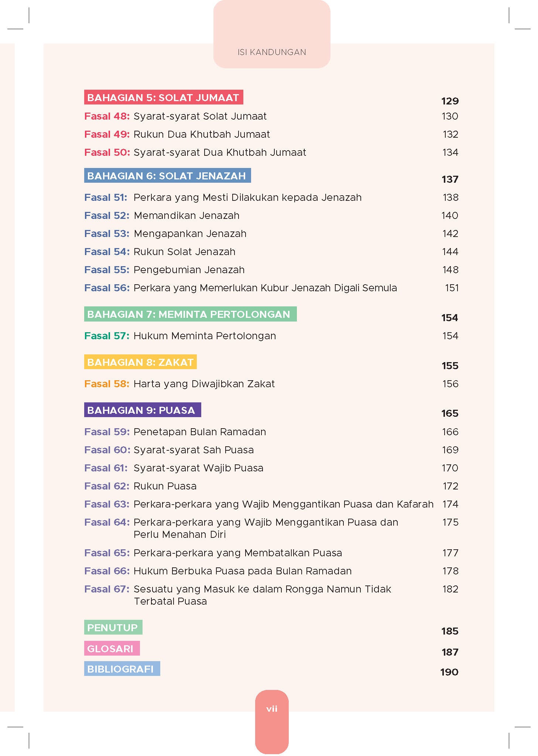Select Fasal 50 Syarat-syarat Dua Khutbah Jumaat

[x=195, y=152]
